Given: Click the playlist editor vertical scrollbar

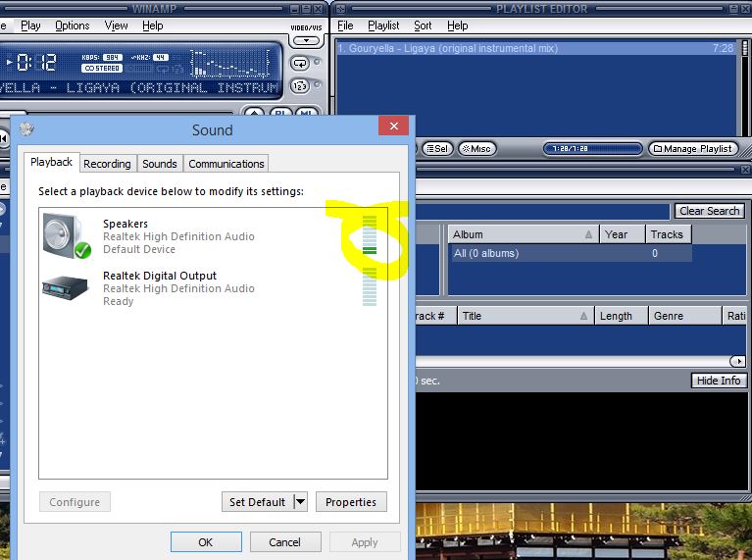Looking at the screenshot, I should (x=745, y=88).
